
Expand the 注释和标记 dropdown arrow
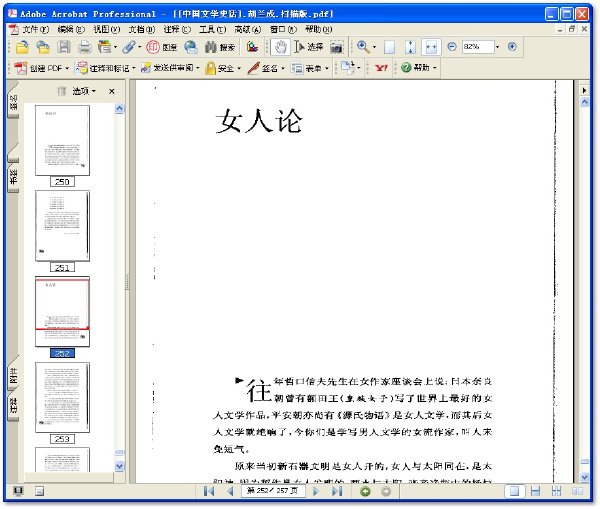[134, 69]
